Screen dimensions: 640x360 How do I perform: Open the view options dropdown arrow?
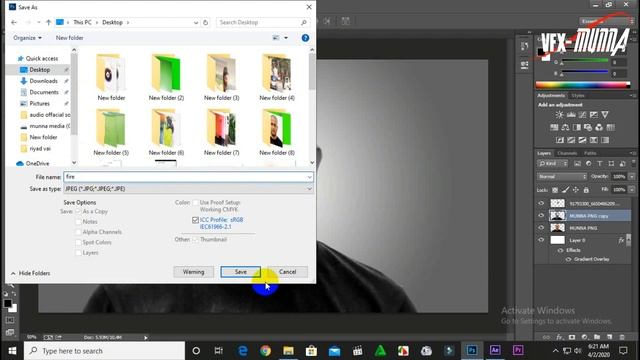coord(286,38)
